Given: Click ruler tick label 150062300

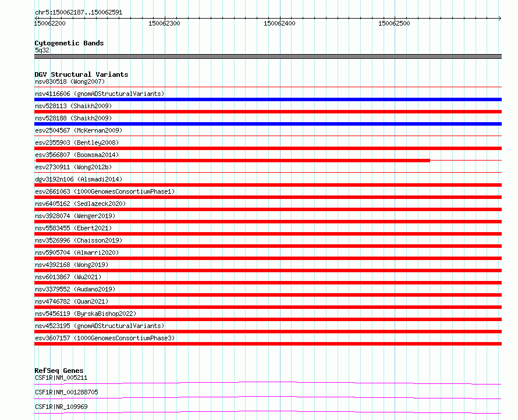Looking at the screenshot, I should pos(164,23).
